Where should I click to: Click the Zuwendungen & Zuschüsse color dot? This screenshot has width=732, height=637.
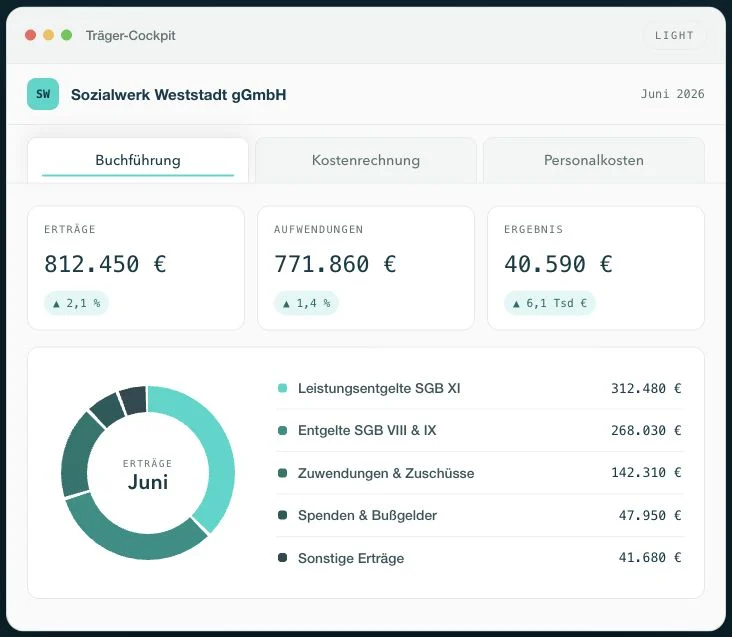click(x=282, y=473)
